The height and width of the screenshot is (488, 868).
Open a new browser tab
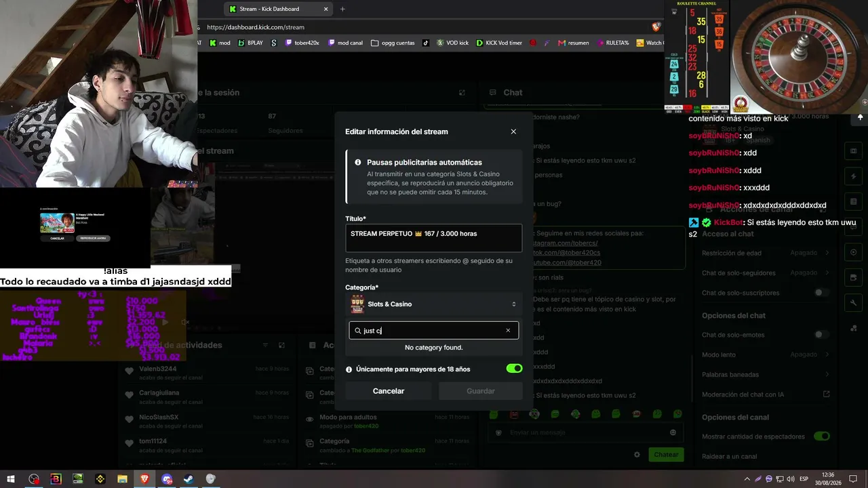coord(342,9)
